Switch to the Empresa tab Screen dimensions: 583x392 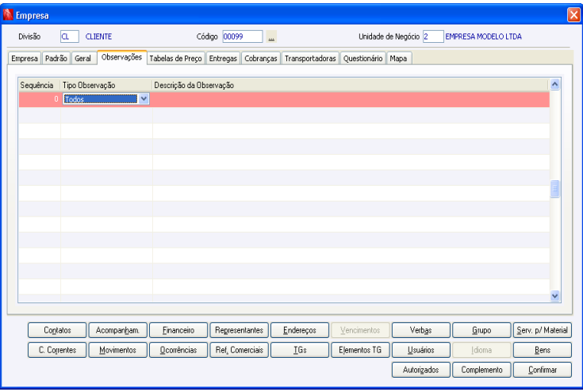point(25,59)
